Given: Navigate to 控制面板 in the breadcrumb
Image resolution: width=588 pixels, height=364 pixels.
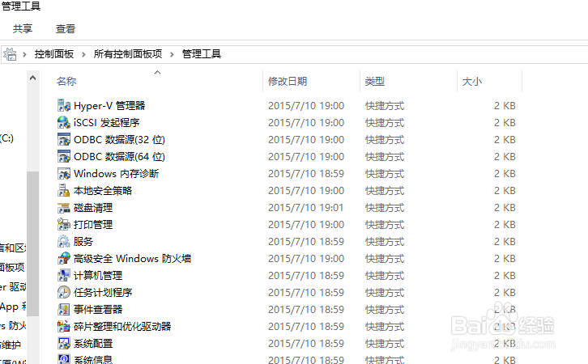Looking at the screenshot, I should coord(54,54).
